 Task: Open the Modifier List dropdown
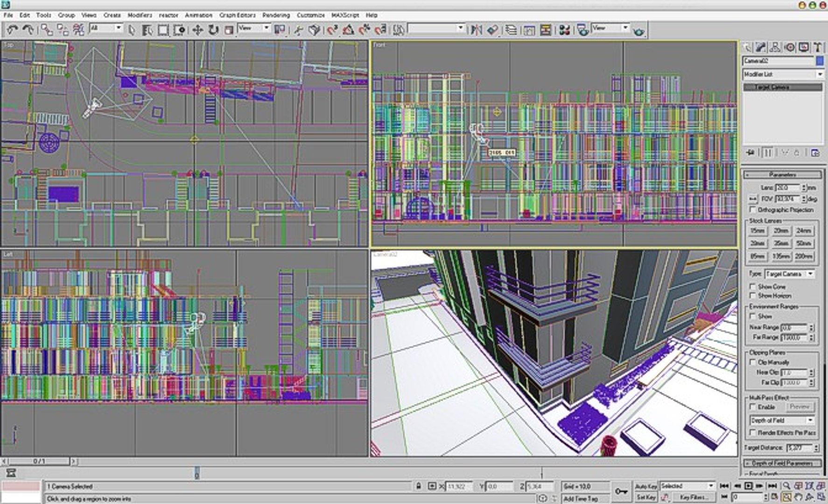(x=783, y=74)
